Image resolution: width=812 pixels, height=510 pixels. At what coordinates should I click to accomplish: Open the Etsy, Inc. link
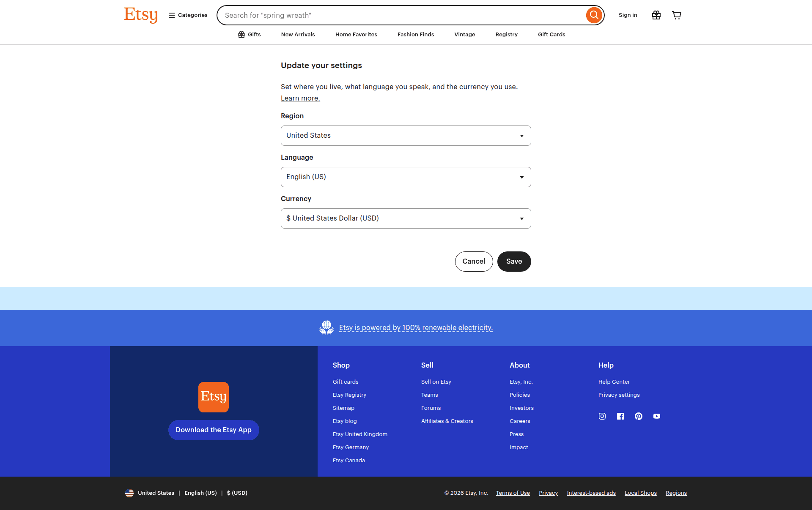tap(521, 382)
